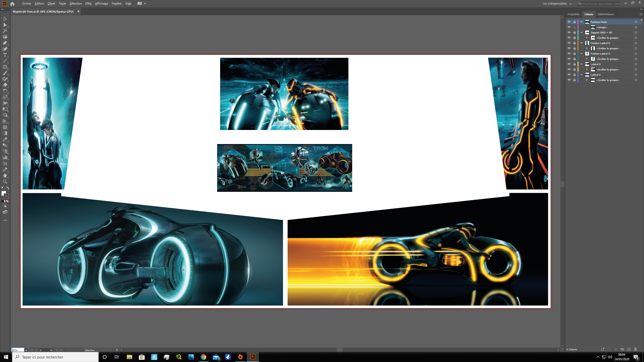Select the Line Segment tool
The image size is (644, 362).
point(5,61)
